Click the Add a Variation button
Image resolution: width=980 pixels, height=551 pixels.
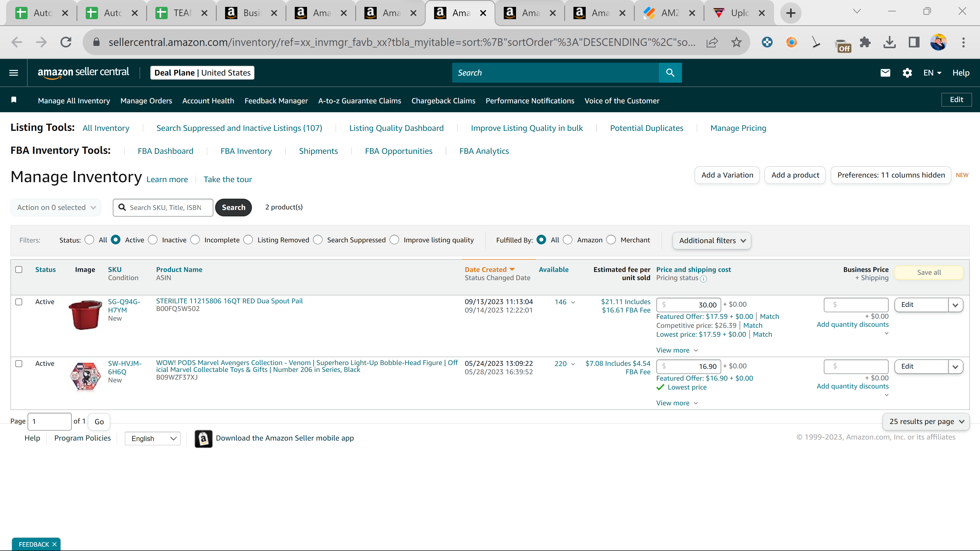coord(727,175)
